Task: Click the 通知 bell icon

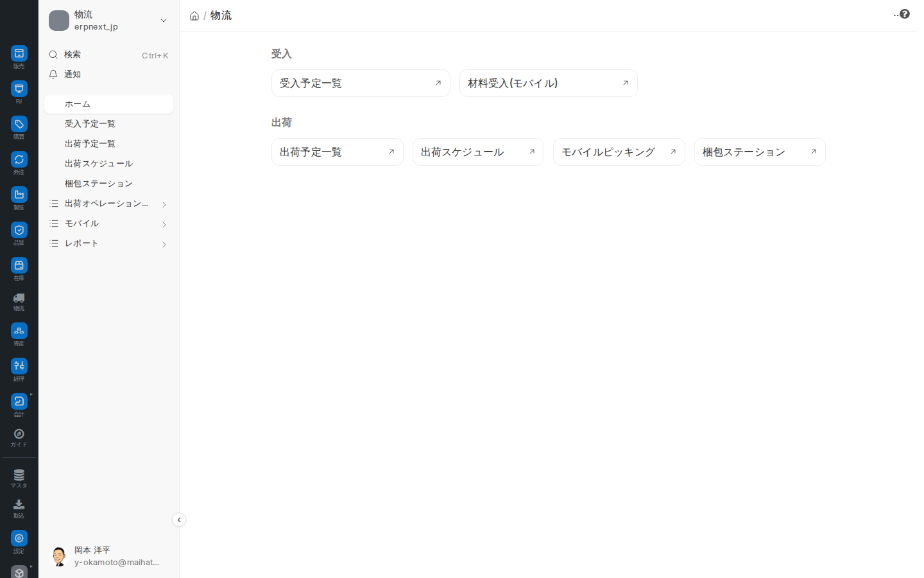Action: pos(54,74)
